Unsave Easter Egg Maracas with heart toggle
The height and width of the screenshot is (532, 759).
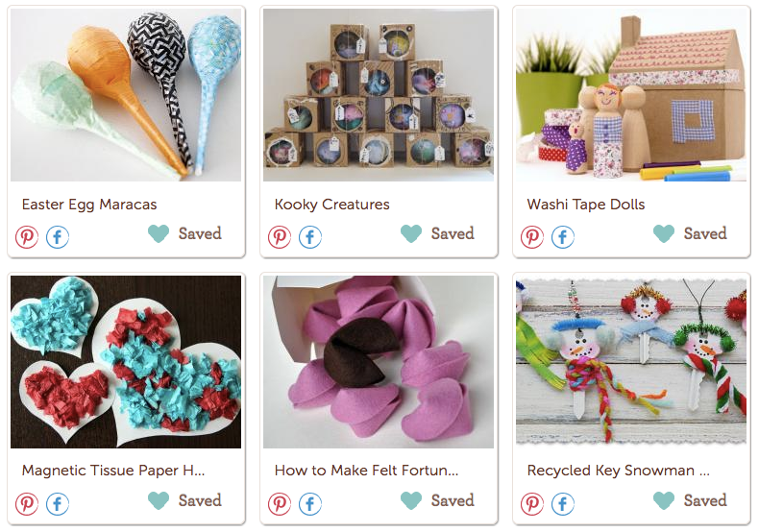[x=159, y=233]
